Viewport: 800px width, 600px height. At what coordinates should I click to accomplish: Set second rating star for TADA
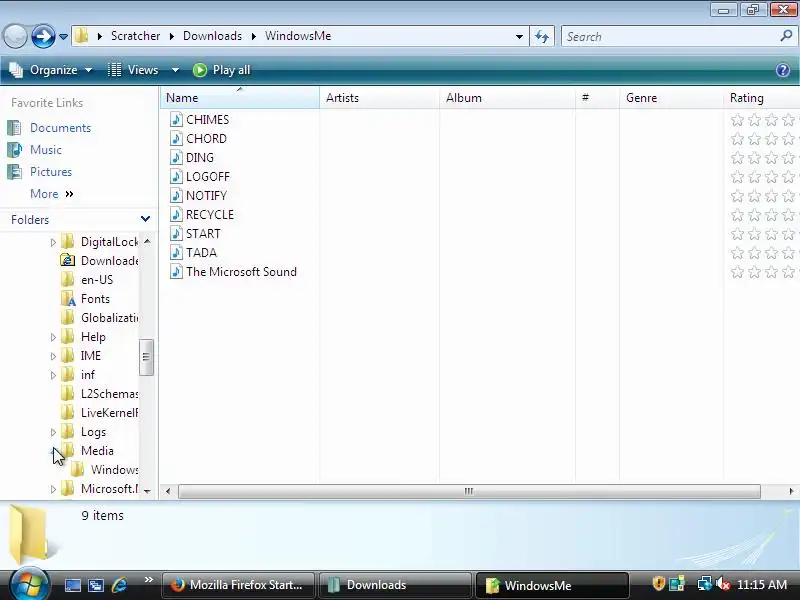click(x=754, y=253)
